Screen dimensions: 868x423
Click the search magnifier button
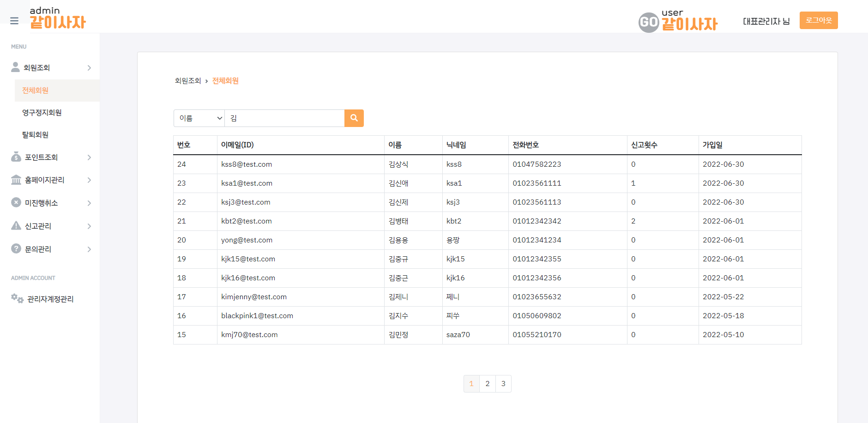click(354, 118)
